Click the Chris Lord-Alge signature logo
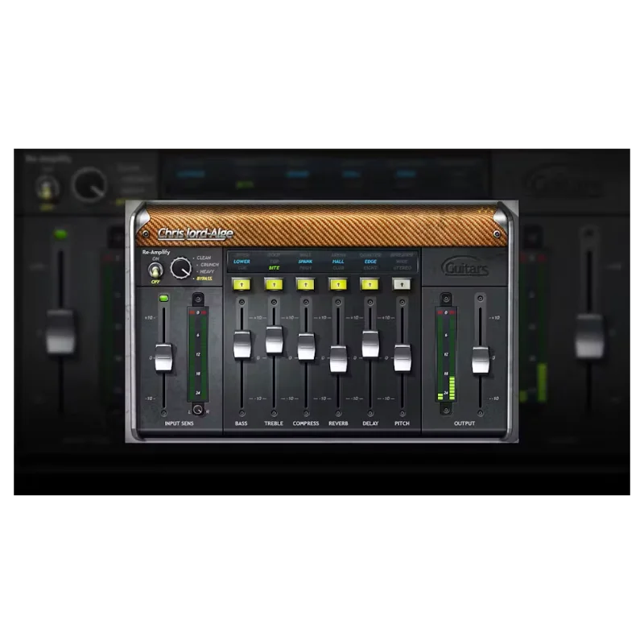The height and width of the screenshot is (644, 644). point(195,233)
